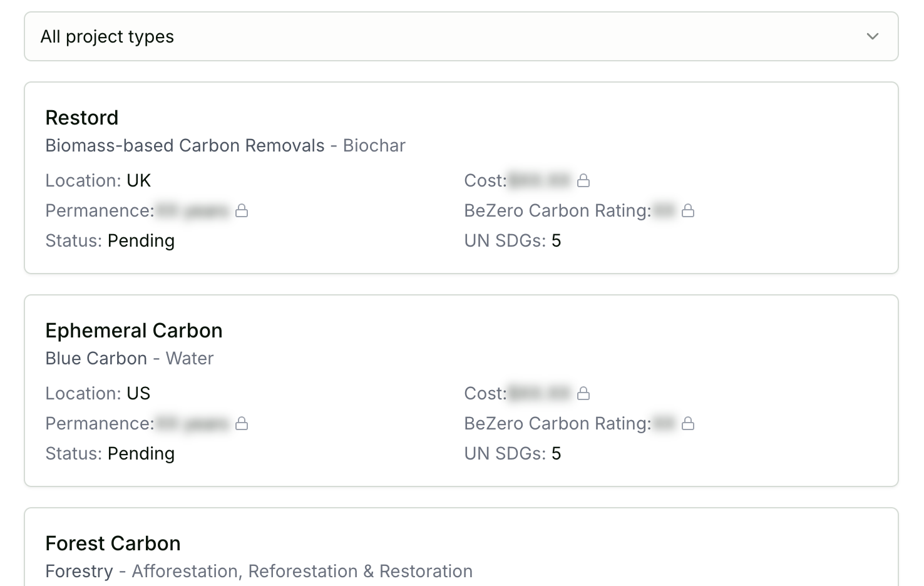This screenshot has height=586, width=924.
Task: Click the UN SDGs value on Restord
Action: click(x=557, y=240)
